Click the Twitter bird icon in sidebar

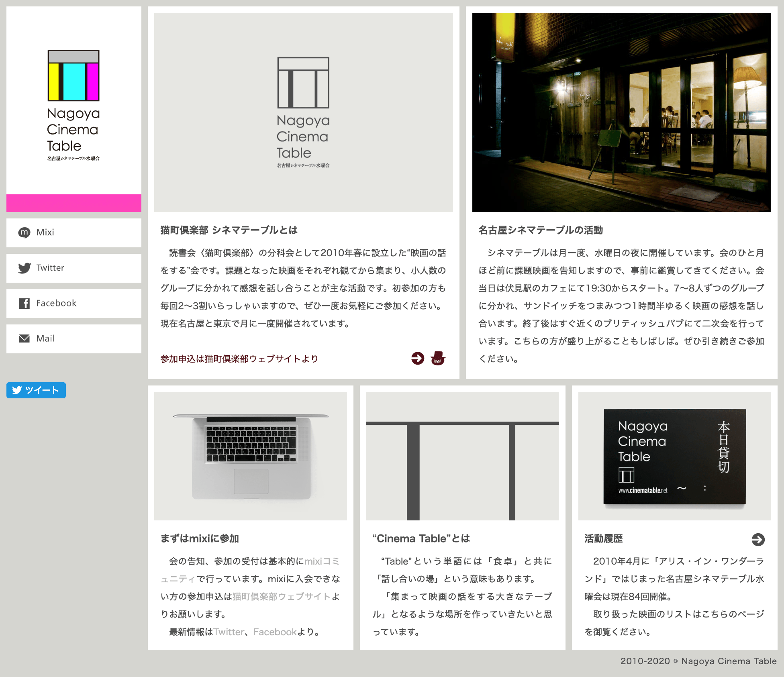[x=25, y=268]
